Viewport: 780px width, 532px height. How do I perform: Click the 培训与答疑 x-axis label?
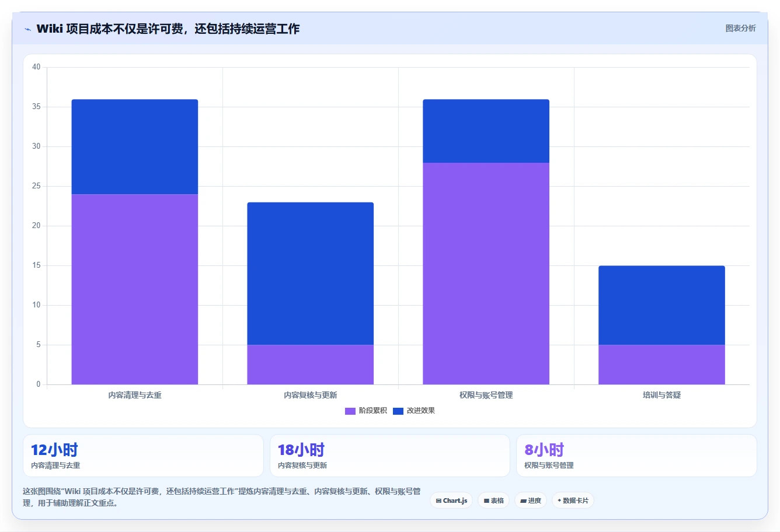point(662,395)
